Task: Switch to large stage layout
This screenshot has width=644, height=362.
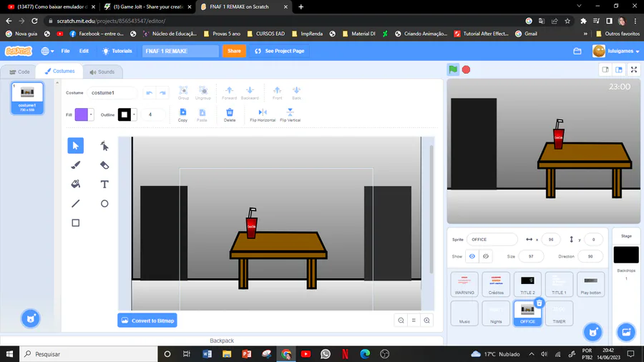Action: point(619,70)
